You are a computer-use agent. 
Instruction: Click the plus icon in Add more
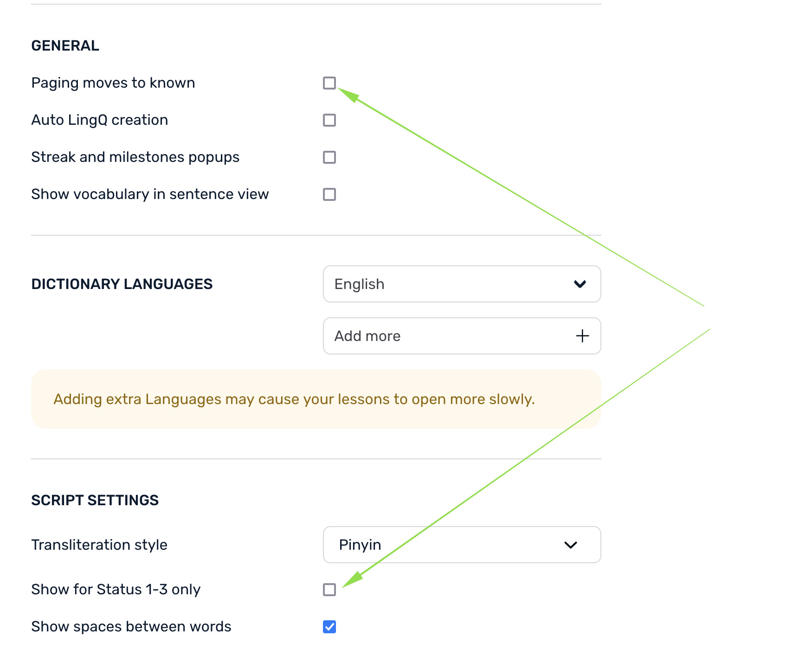(x=582, y=336)
